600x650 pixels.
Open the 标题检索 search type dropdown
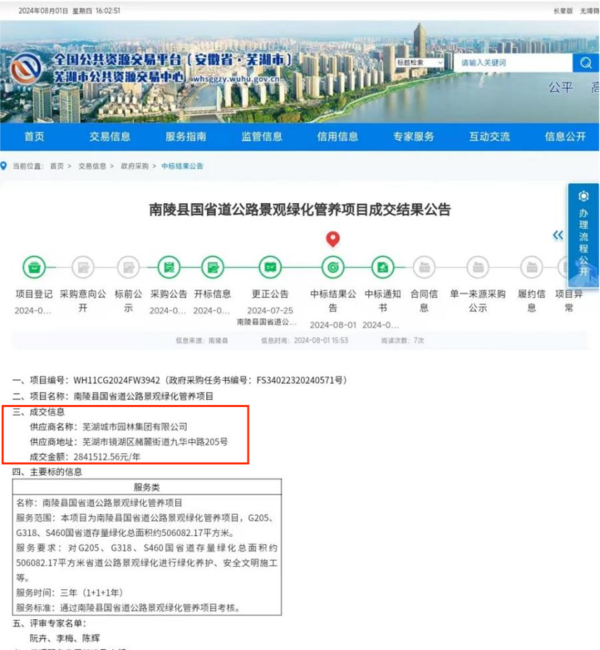pos(420,62)
